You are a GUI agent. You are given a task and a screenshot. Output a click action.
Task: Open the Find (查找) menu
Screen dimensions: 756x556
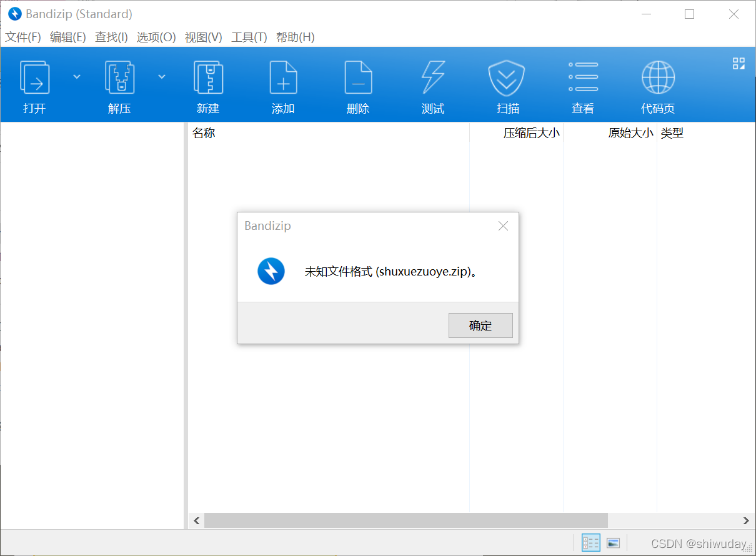point(111,37)
